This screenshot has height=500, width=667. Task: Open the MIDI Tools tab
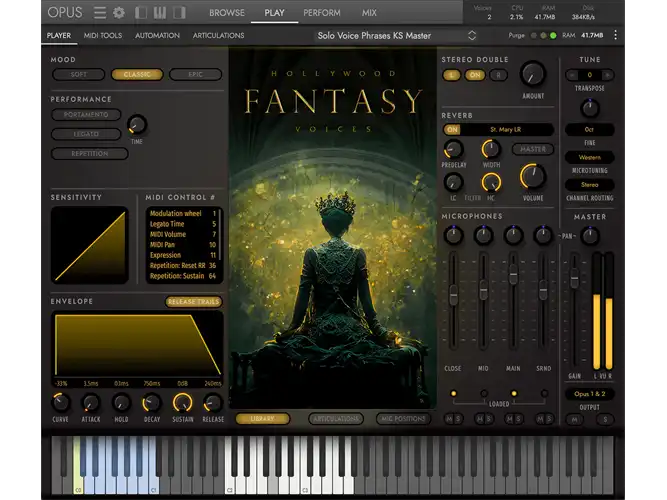(103, 35)
